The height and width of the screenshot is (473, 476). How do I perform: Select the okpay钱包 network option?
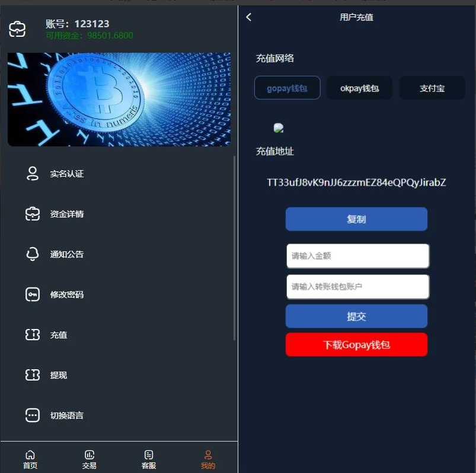point(359,88)
